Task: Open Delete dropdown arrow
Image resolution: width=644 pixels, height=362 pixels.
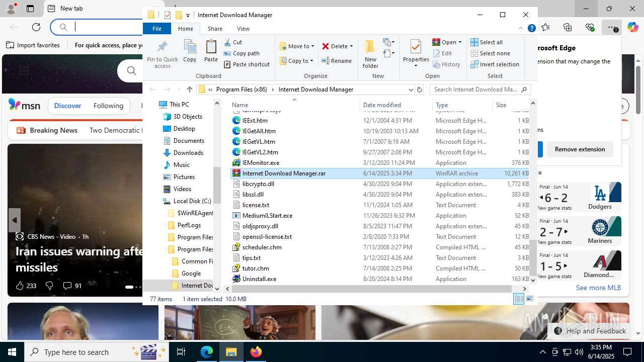Action: tap(351, 46)
